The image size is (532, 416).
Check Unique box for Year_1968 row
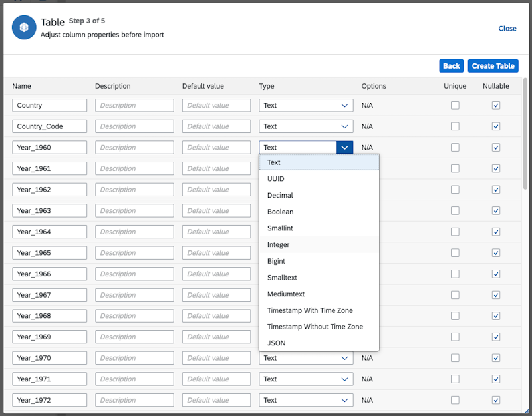pos(455,315)
